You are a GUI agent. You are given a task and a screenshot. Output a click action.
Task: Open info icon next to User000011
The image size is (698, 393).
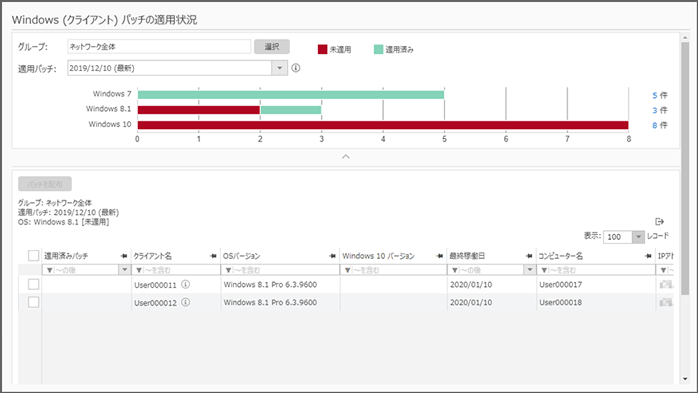[x=186, y=284]
